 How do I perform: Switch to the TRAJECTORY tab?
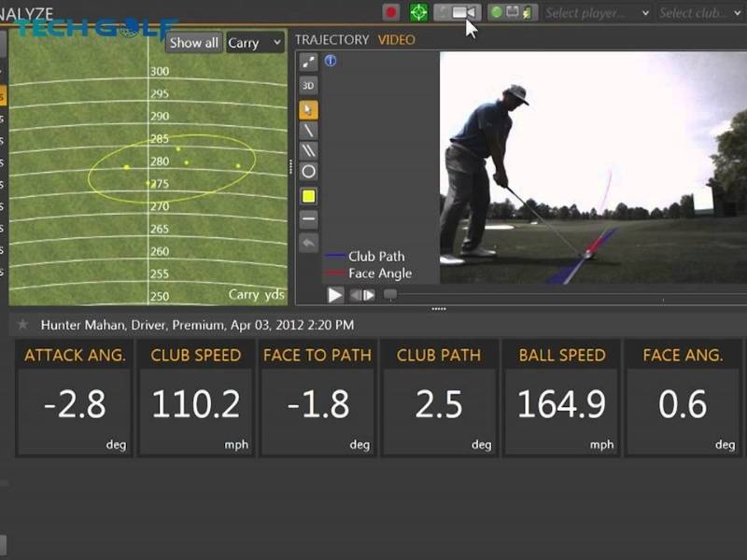(331, 40)
